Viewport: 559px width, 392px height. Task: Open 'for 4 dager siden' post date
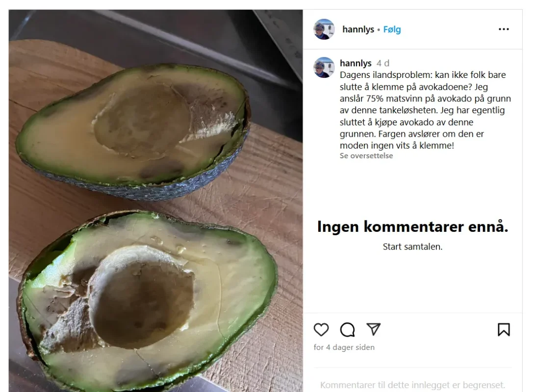(x=344, y=347)
